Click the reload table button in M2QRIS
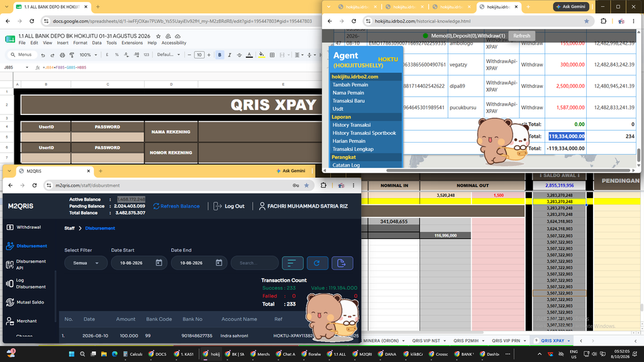The height and width of the screenshot is (362, 644). (x=317, y=263)
